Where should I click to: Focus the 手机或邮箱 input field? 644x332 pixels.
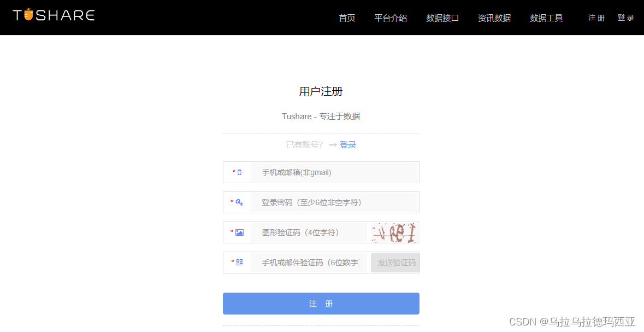click(x=335, y=172)
